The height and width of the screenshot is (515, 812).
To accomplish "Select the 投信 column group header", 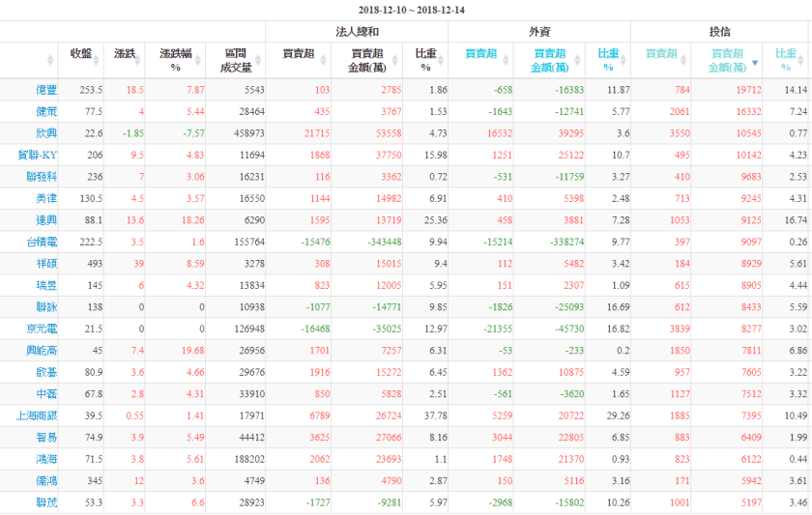I will pyautogui.click(x=720, y=33).
